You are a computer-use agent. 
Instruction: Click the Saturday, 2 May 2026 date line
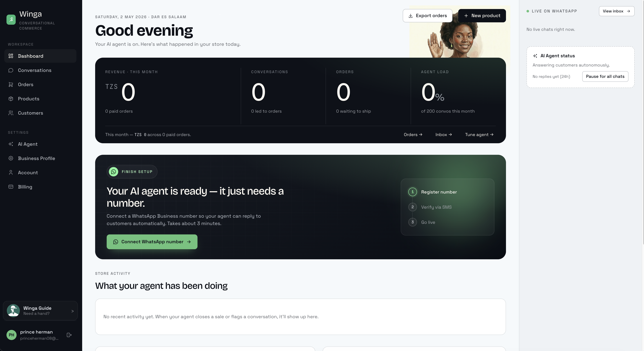pos(141,17)
